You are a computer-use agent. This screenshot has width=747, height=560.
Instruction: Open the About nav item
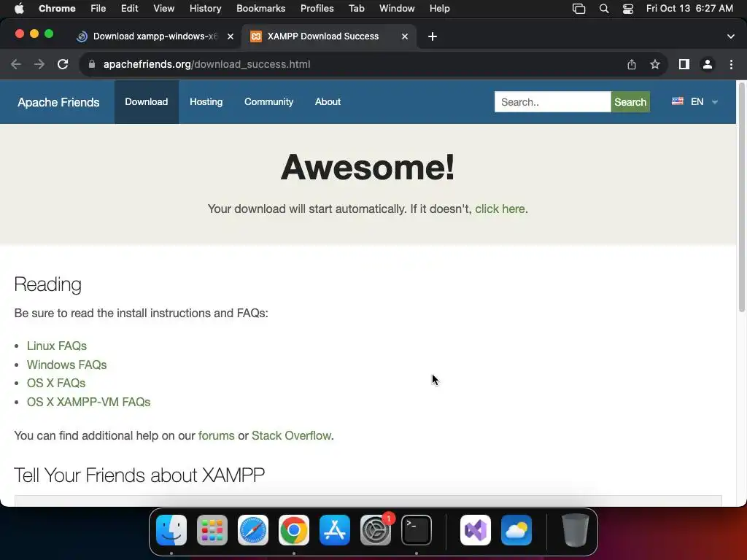click(x=328, y=102)
